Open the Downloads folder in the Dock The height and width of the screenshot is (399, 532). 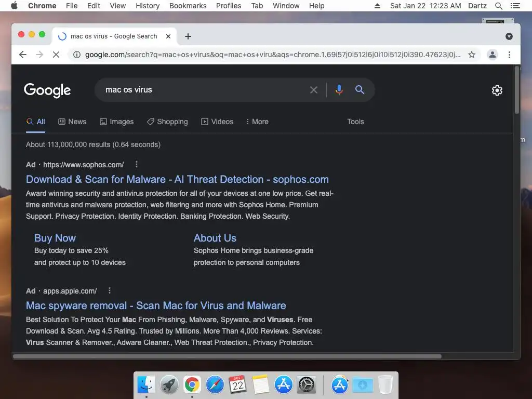tap(362, 384)
